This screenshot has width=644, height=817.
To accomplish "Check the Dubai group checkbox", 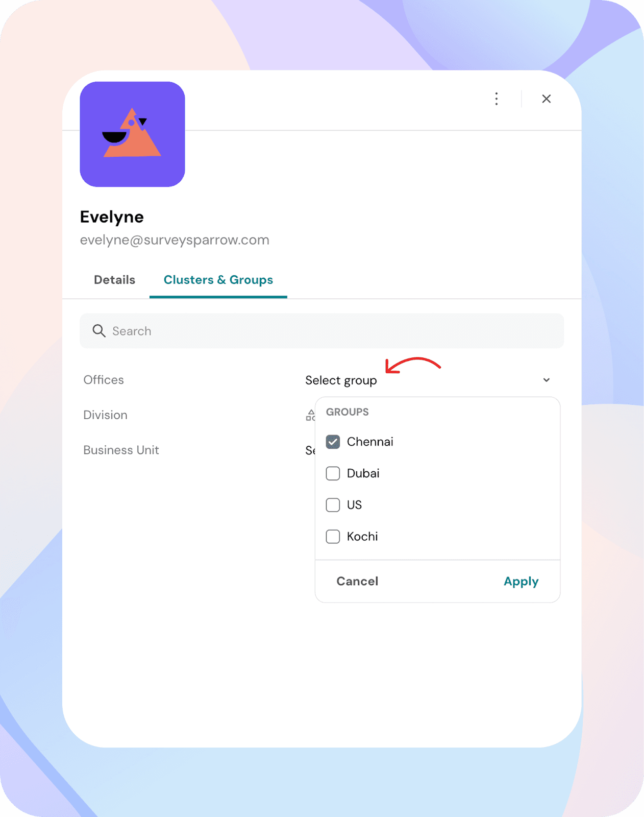I will click(333, 473).
